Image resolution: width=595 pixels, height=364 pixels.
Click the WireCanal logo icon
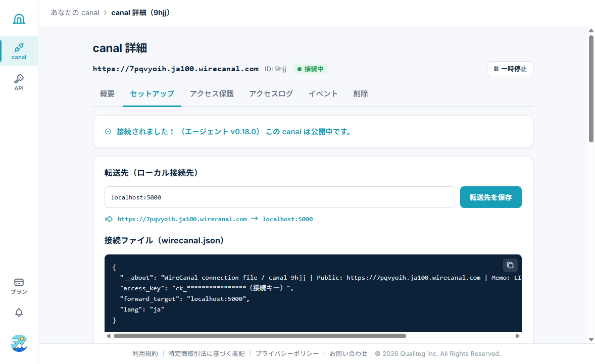coord(19,19)
